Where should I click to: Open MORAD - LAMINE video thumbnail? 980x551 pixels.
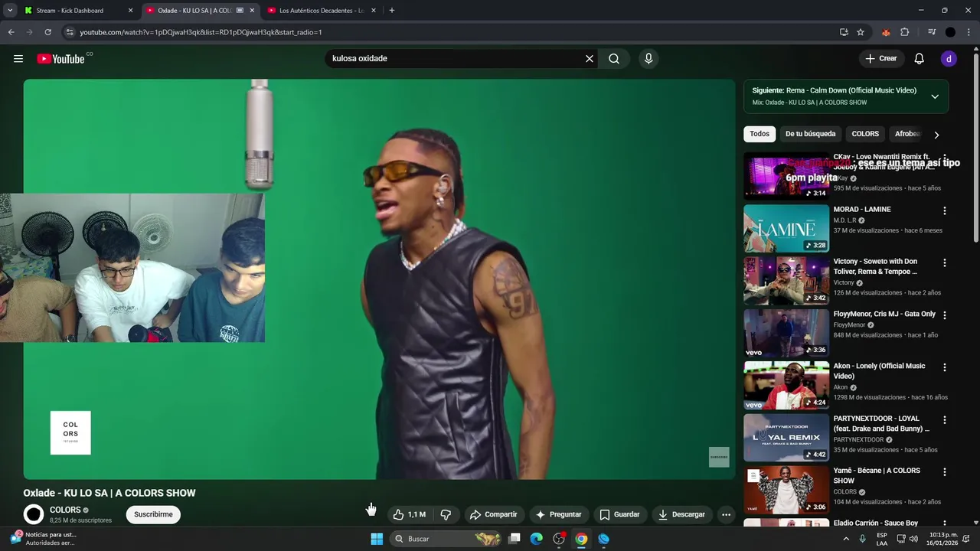click(786, 228)
